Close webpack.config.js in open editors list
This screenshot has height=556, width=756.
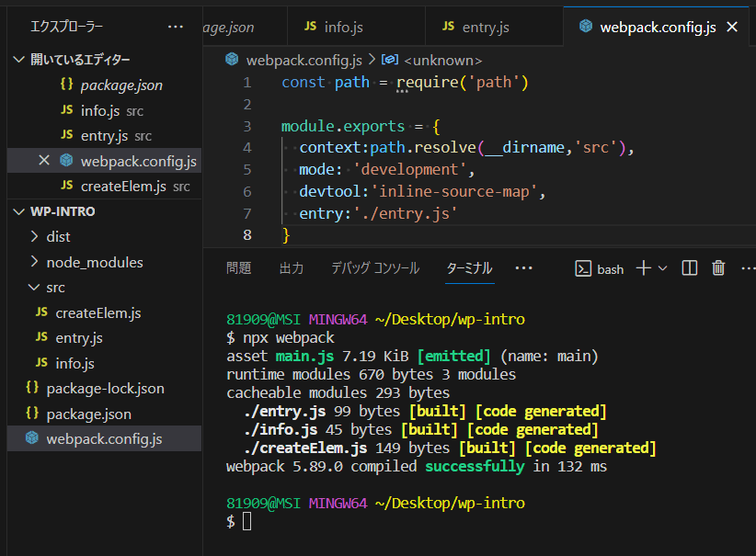coord(44,161)
